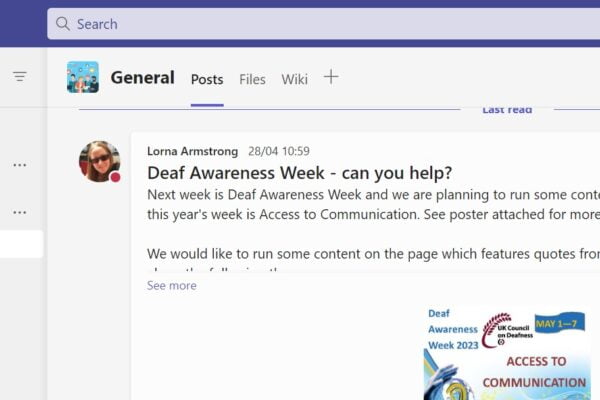Click the red presence dot on Lorna's avatar

115,177
